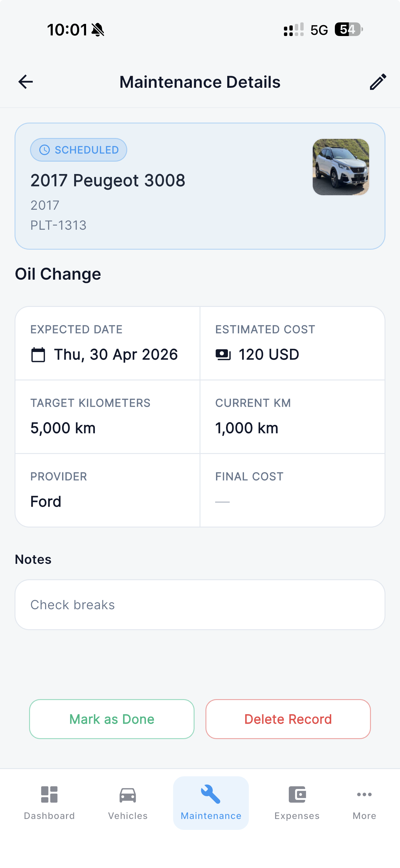
Task: Tap the Final Cost empty cell
Action: click(292, 491)
